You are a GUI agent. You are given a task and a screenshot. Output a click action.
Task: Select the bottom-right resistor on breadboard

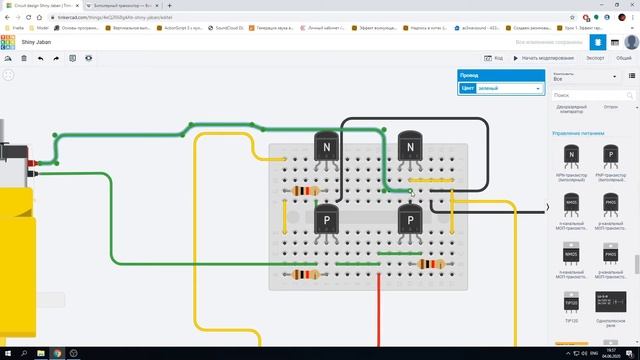click(431, 264)
